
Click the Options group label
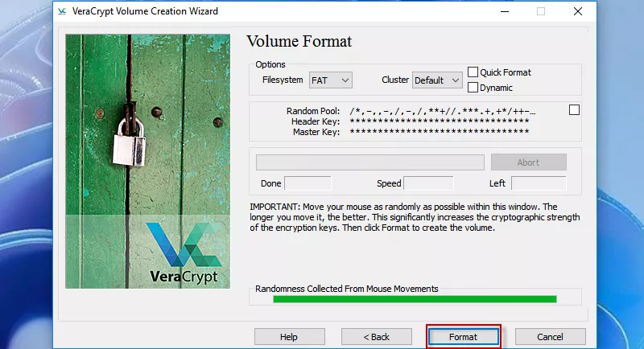click(x=270, y=64)
